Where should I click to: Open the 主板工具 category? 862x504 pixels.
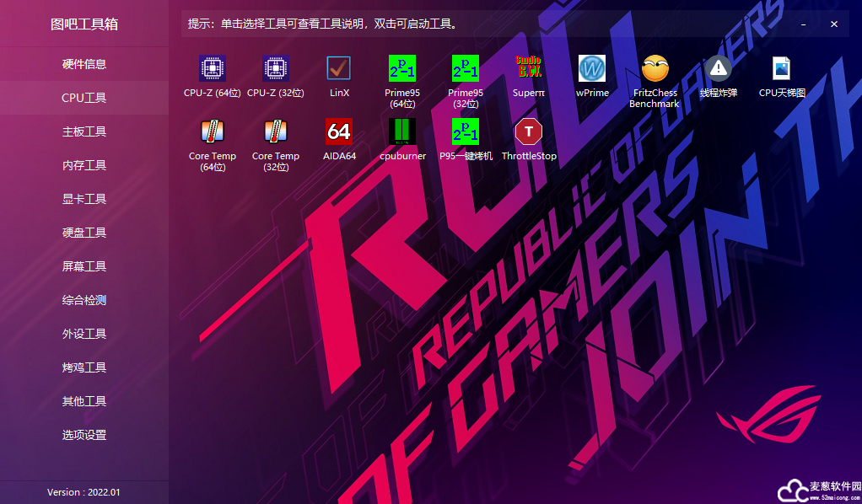(x=84, y=132)
